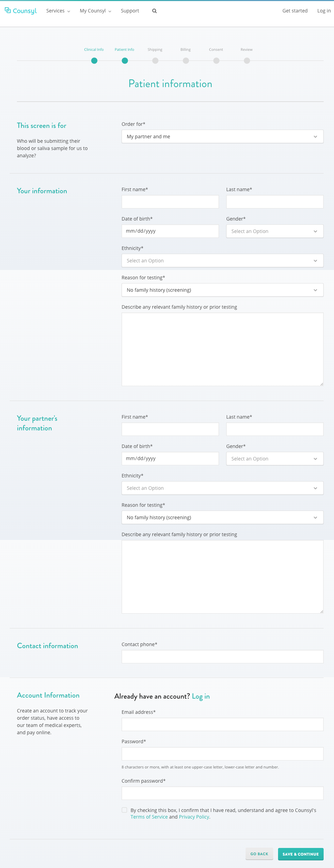Open partner's Ethnicity dropdown
The height and width of the screenshot is (868, 334).
click(x=222, y=488)
